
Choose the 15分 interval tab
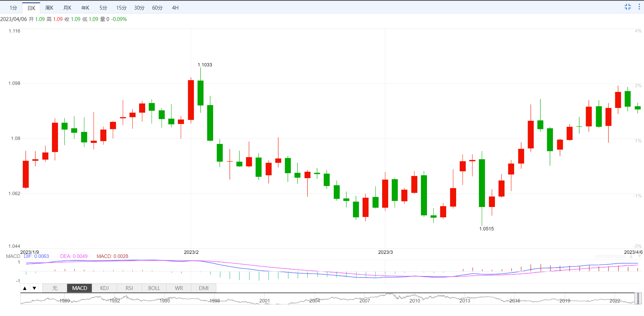pyautogui.click(x=121, y=8)
